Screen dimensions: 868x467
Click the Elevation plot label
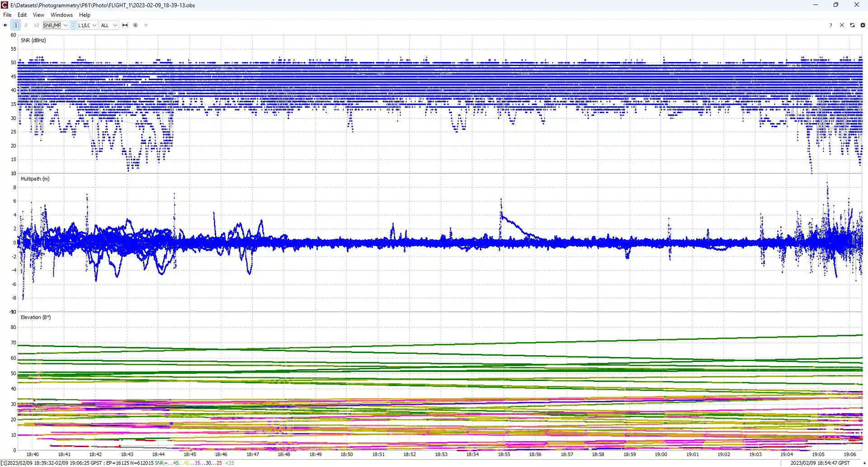coord(36,317)
